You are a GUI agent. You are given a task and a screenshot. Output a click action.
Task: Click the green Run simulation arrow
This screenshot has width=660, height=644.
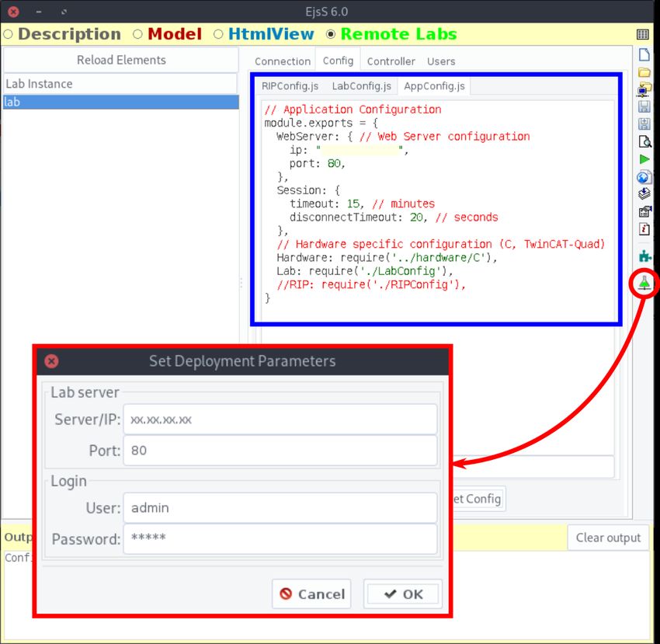(644, 159)
